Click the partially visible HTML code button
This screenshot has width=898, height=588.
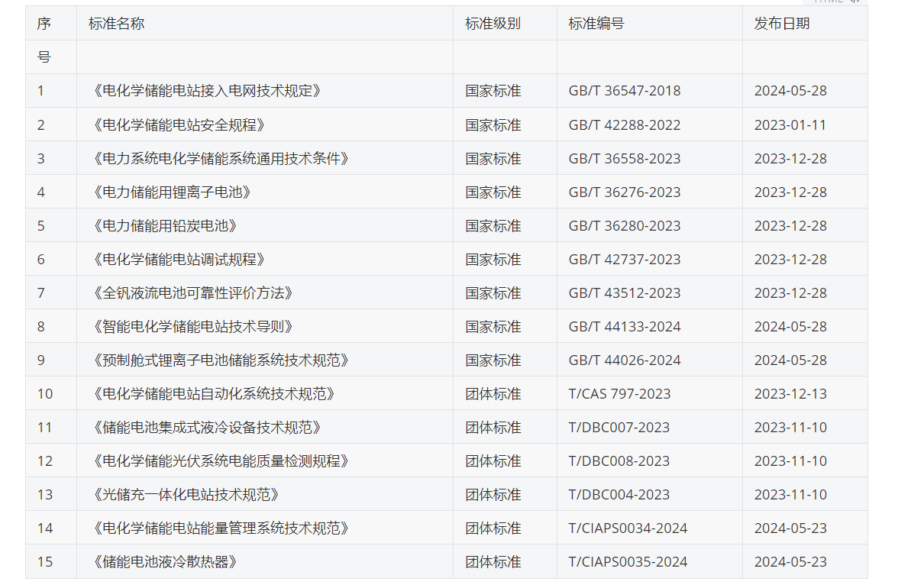point(835,2)
